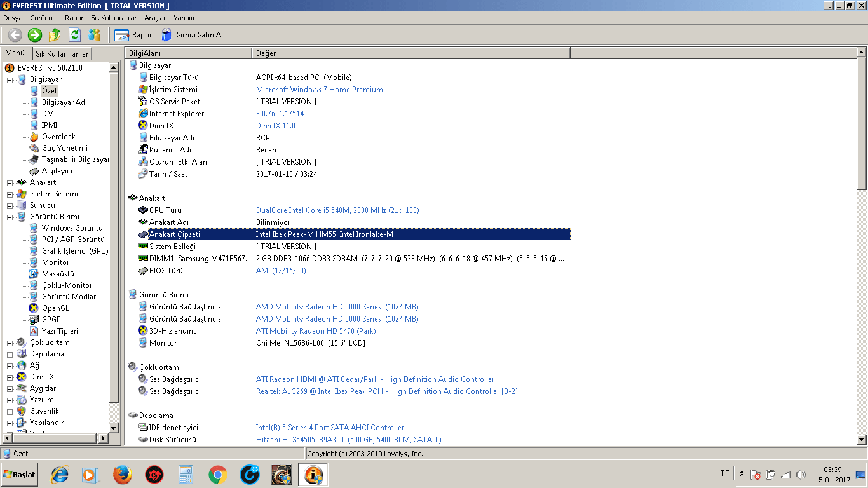The height and width of the screenshot is (488, 868).
Task: Expand the Sunucu tree node
Action: [10, 205]
